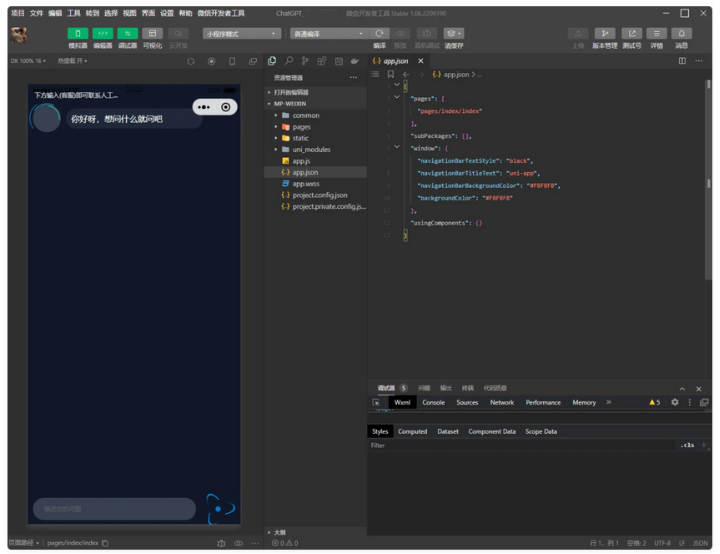720x554 pixels.
Task: Click the version management (版本管理) icon
Action: 604,34
